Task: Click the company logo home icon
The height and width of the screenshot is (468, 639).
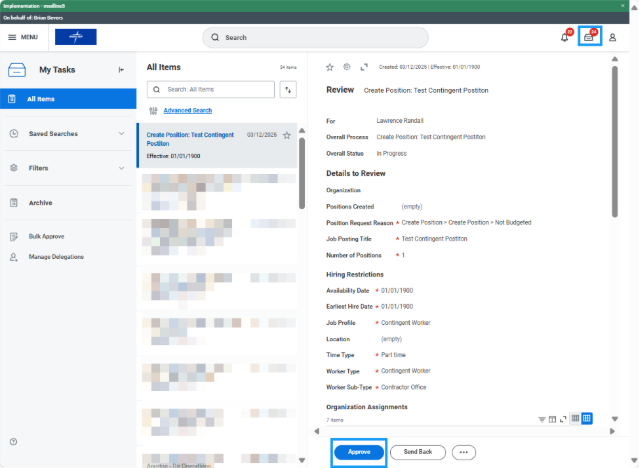Action: (76, 37)
